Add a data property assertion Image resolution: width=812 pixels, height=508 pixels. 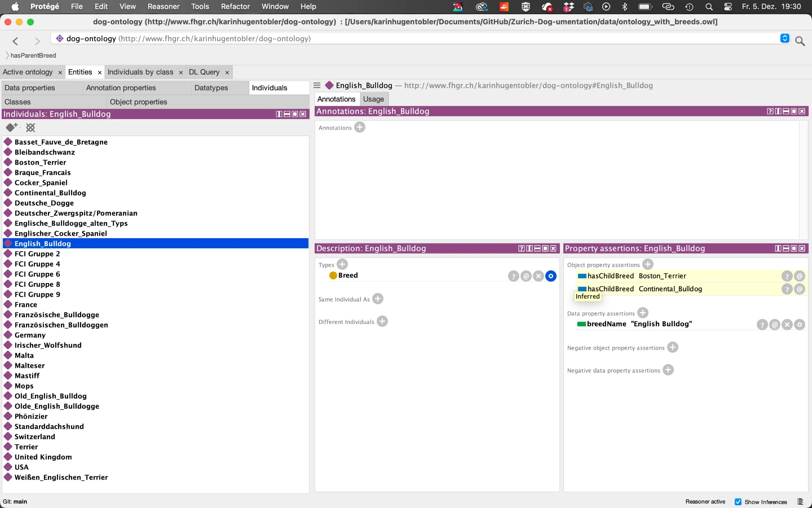pos(643,313)
